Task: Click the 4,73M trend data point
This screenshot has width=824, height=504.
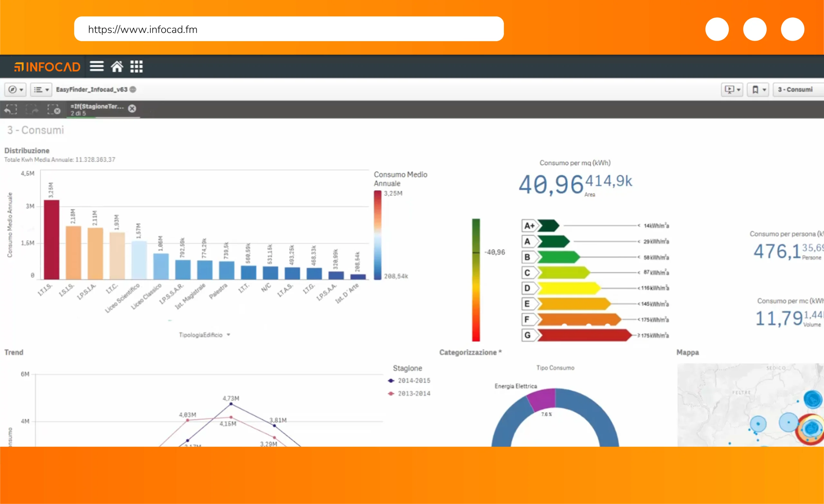Action: click(231, 404)
